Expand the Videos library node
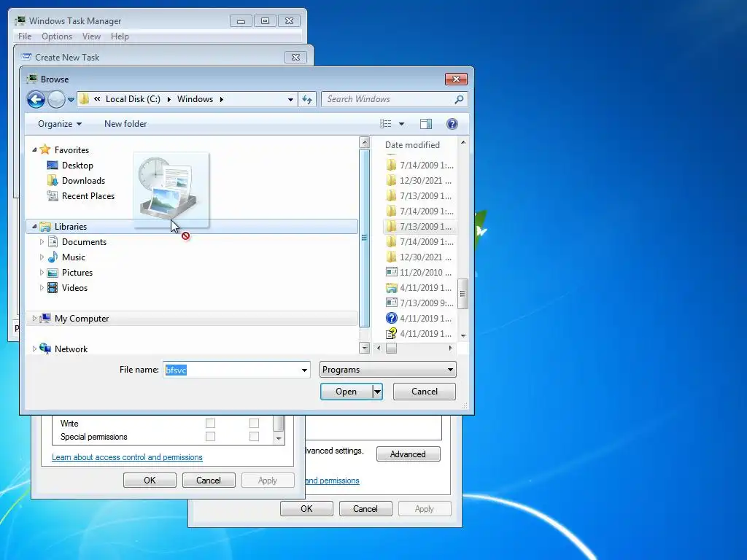This screenshot has width=747, height=560. pyautogui.click(x=42, y=287)
